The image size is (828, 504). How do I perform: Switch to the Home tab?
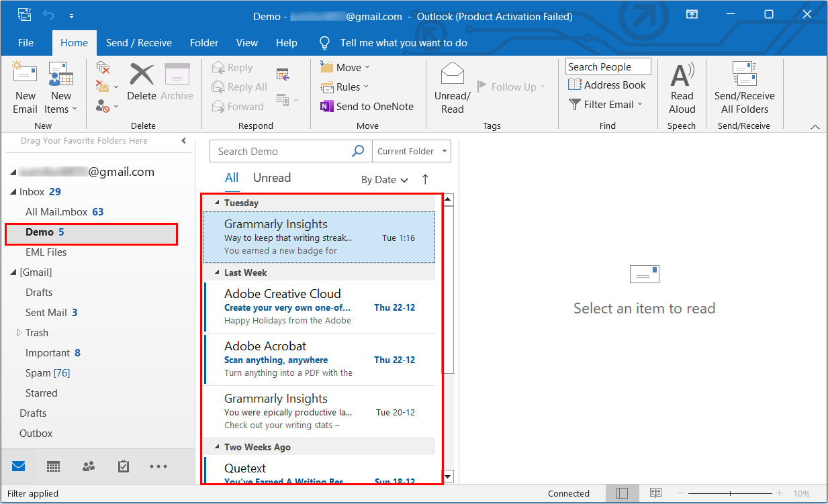[74, 42]
